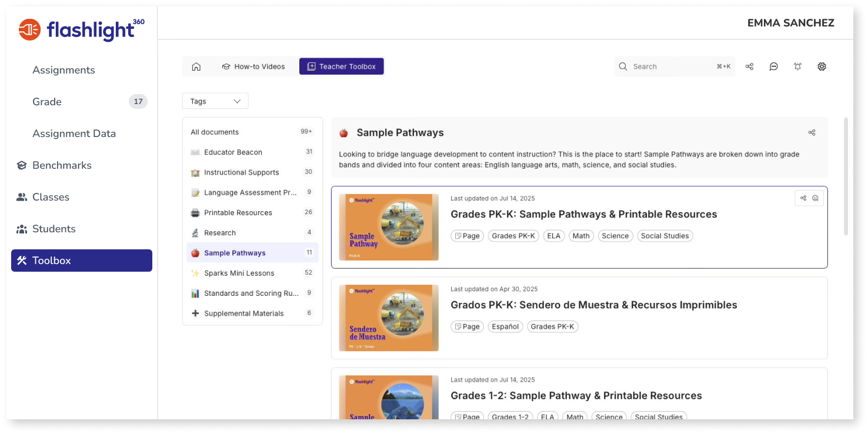The width and height of the screenshot is (868, 434).
Task: Share the Grades PK-K Sample Pathways card
Action: (x=803, y=198)
